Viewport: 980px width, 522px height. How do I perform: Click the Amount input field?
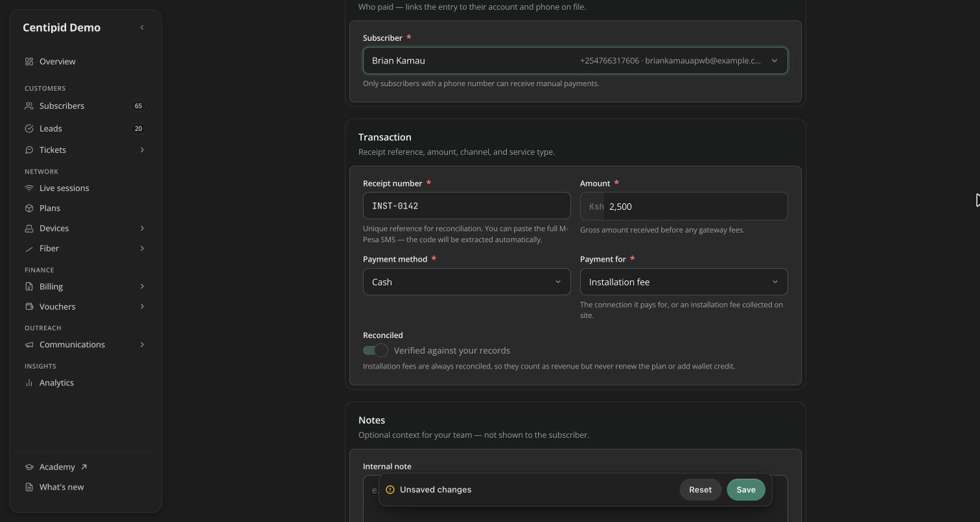click(684, 207)
